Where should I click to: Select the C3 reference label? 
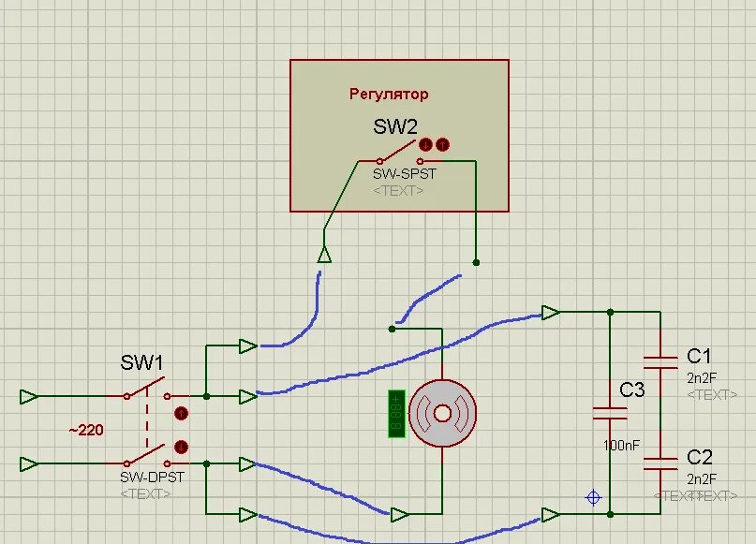tap(631, 390)
